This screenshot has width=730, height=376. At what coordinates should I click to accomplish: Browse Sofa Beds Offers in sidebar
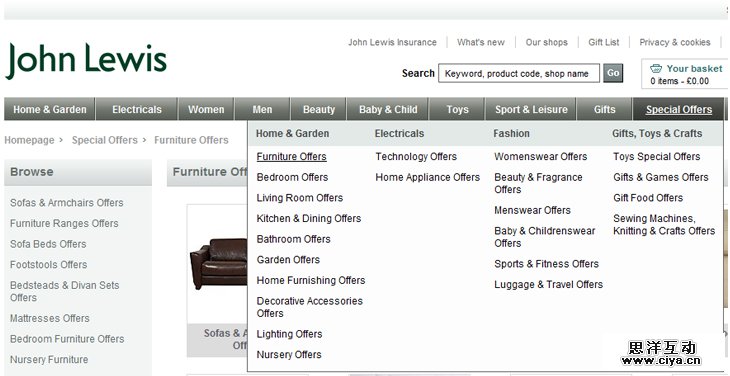(x=48, y=244)
